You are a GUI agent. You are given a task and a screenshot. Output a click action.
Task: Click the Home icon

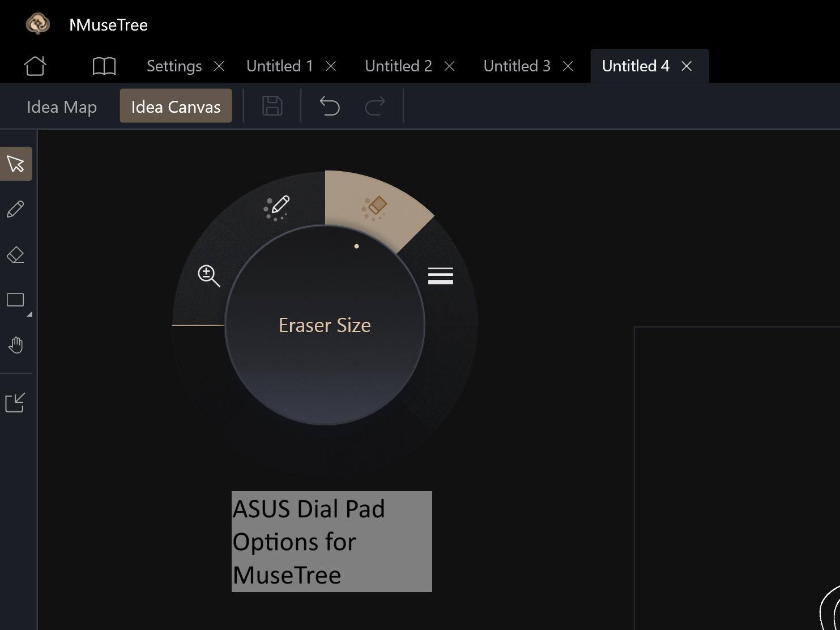click(x=35, y=66)
